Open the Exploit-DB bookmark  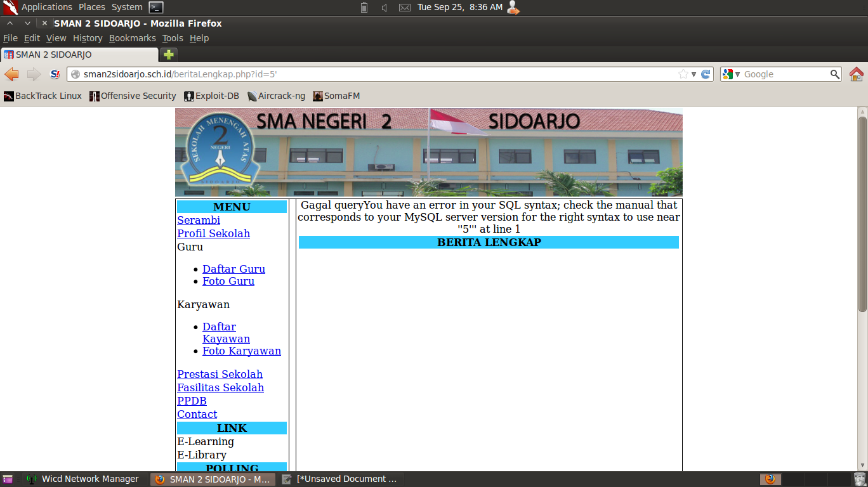211,96
